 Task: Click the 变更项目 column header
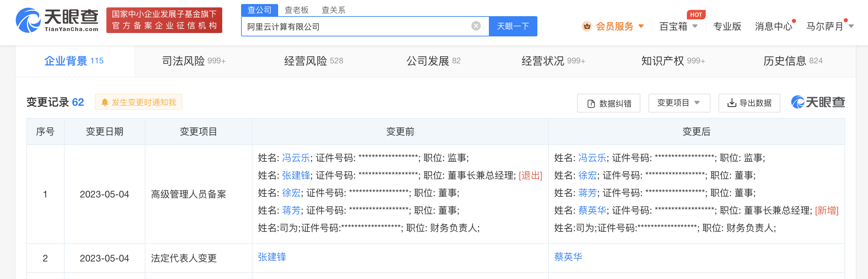point(198,131)
